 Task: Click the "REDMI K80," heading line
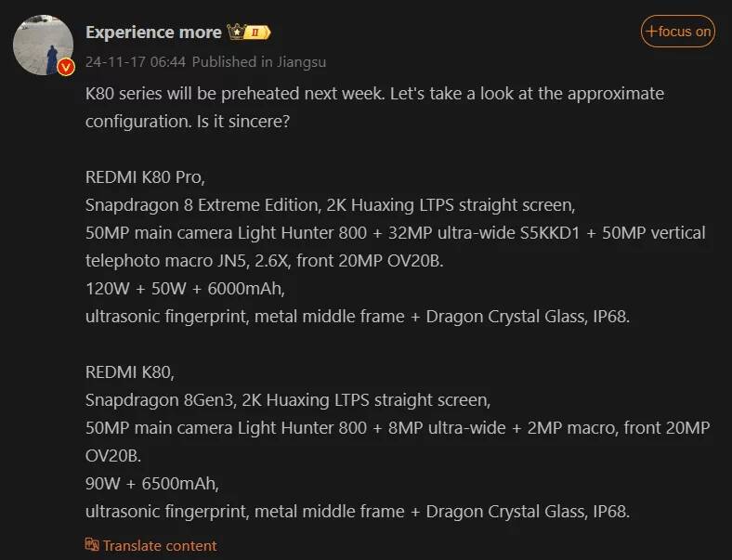(x=130, y=372)
